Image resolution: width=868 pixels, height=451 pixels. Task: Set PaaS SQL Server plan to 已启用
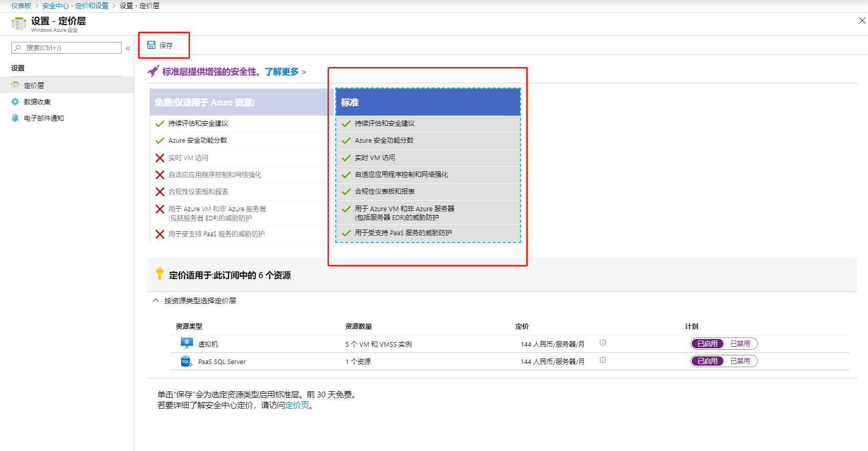pos(708,361)
